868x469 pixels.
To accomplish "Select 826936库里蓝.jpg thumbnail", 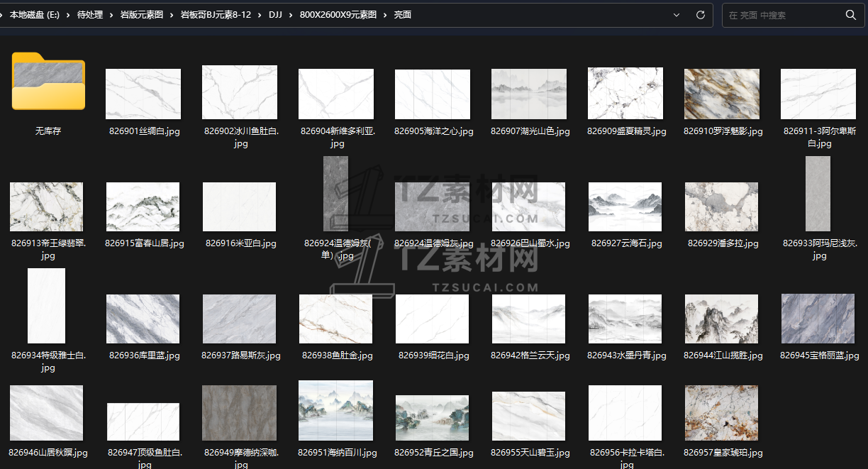I will point(143,319).
